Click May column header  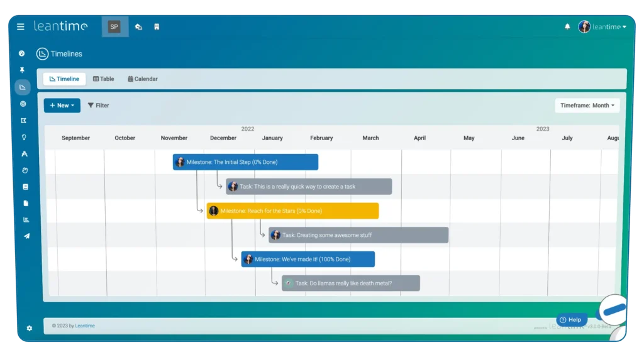click(469, 138)
